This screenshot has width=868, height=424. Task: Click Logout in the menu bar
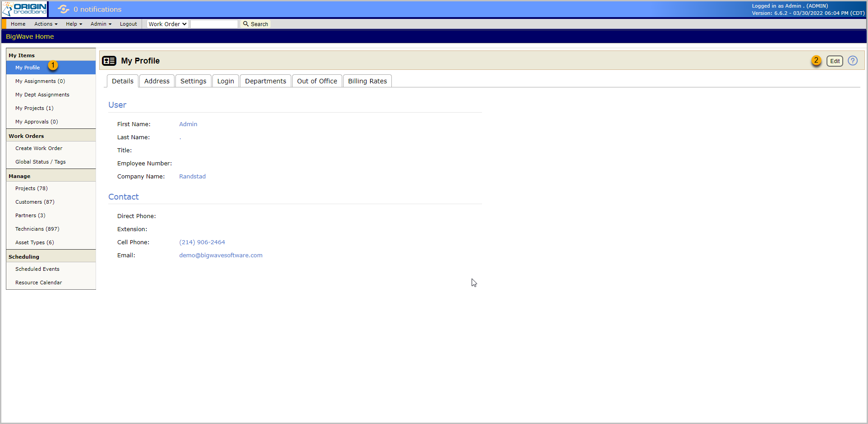tap(129, 24)
